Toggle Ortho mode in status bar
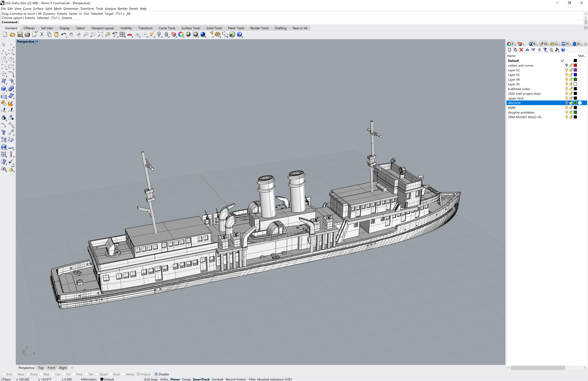 click(x=164, y=379)
